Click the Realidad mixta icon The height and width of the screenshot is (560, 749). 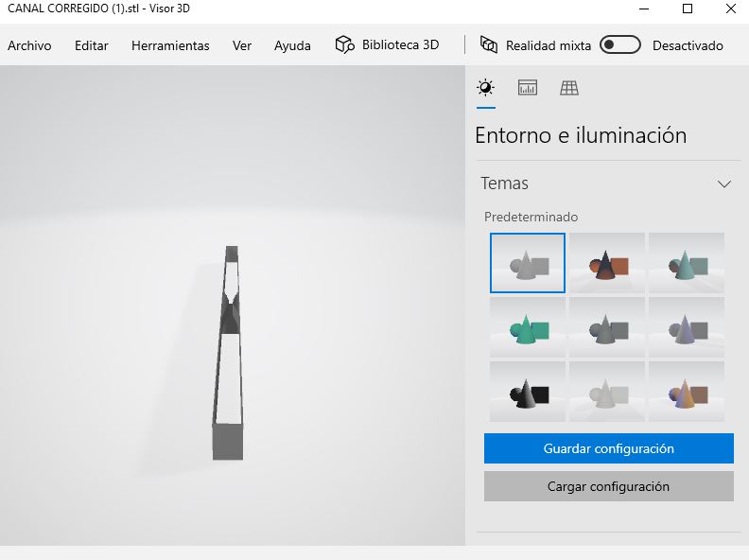(489, 44)
